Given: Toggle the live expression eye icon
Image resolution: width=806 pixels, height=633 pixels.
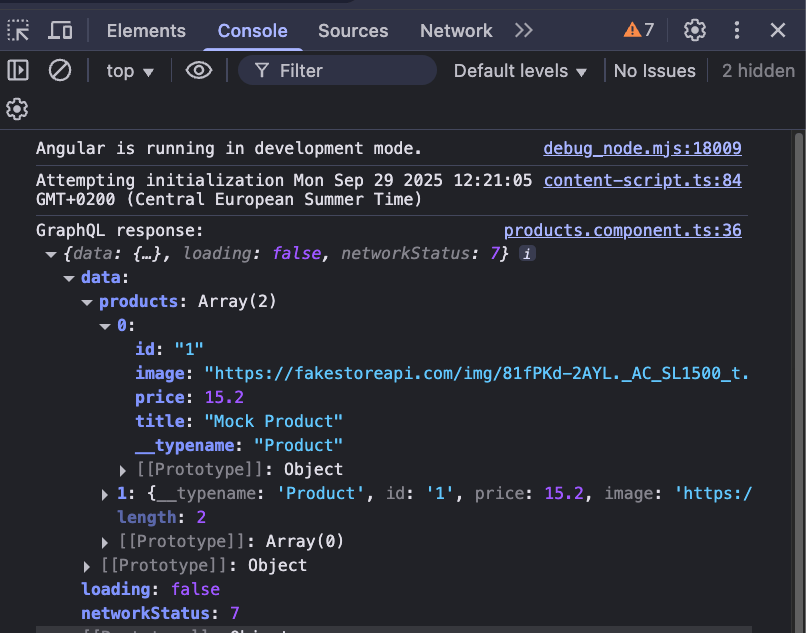Looking at the screenshot, I should (x=199, y=70).
